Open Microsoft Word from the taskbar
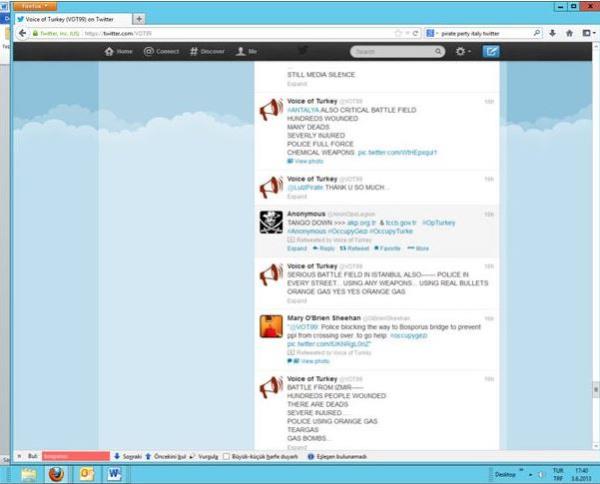 pyautogui.click(x=113, y=473)
